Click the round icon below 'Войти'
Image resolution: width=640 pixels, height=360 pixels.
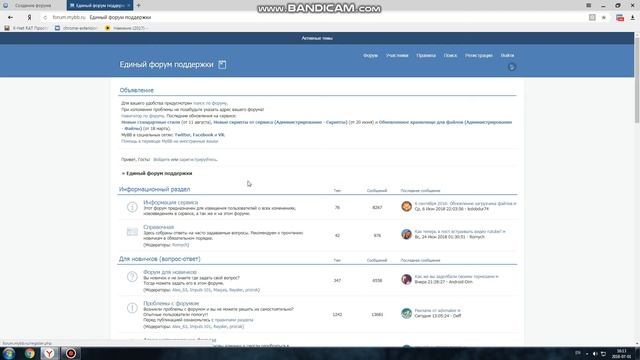[x=512, y=67]
